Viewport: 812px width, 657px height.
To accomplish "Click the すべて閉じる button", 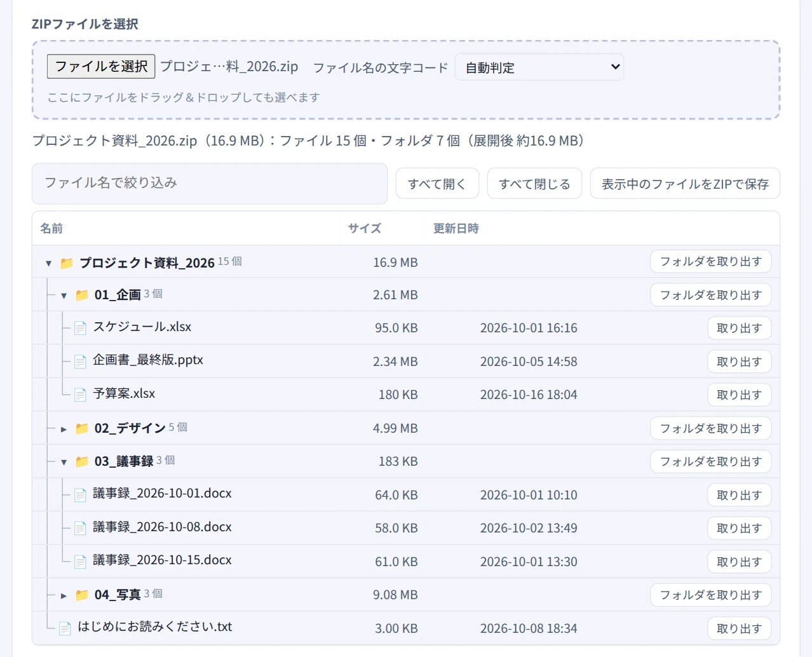I will point(534,184).
